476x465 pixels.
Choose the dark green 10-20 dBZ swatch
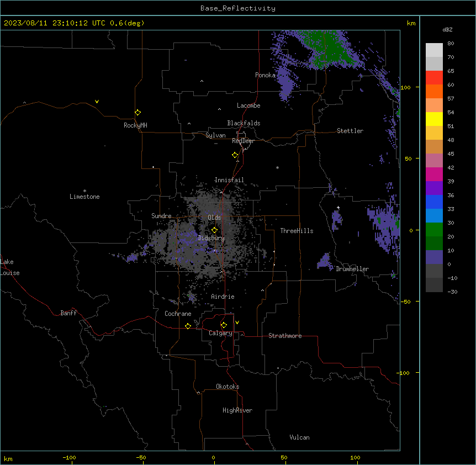[x=434, y=243]
